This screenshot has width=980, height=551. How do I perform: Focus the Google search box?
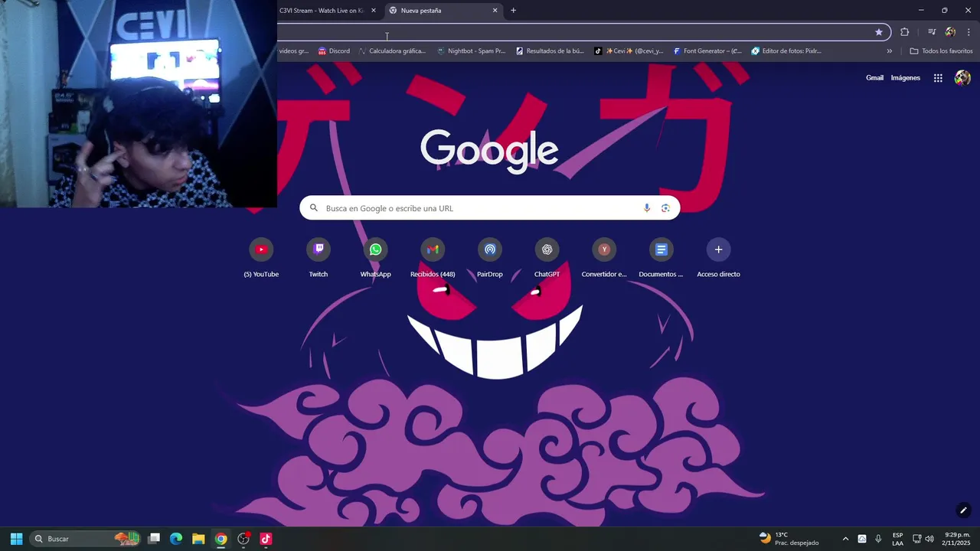[490, 208]
